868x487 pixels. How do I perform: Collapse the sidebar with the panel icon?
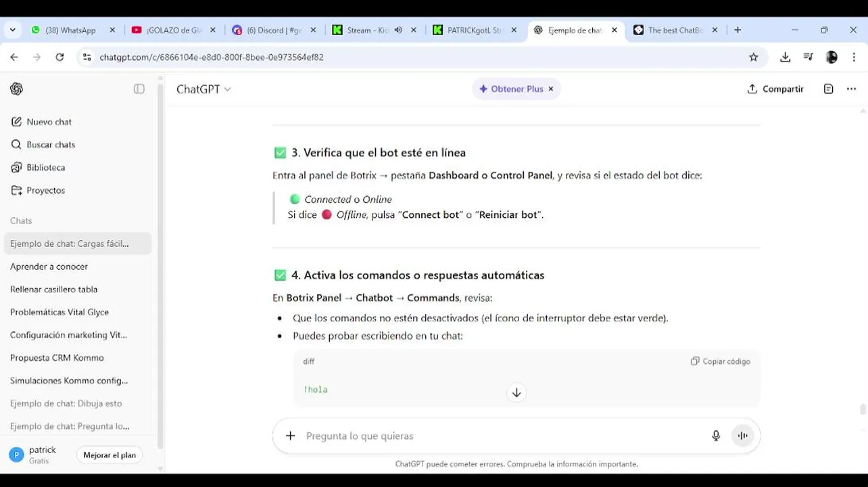(x=139, y=89)
